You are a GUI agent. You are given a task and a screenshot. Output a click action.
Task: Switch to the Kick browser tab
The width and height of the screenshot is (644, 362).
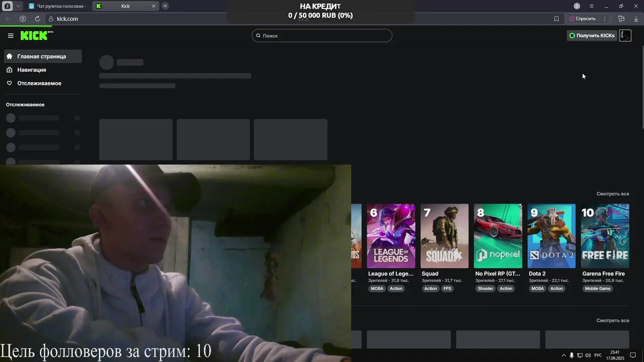click(x=125, y=6)
